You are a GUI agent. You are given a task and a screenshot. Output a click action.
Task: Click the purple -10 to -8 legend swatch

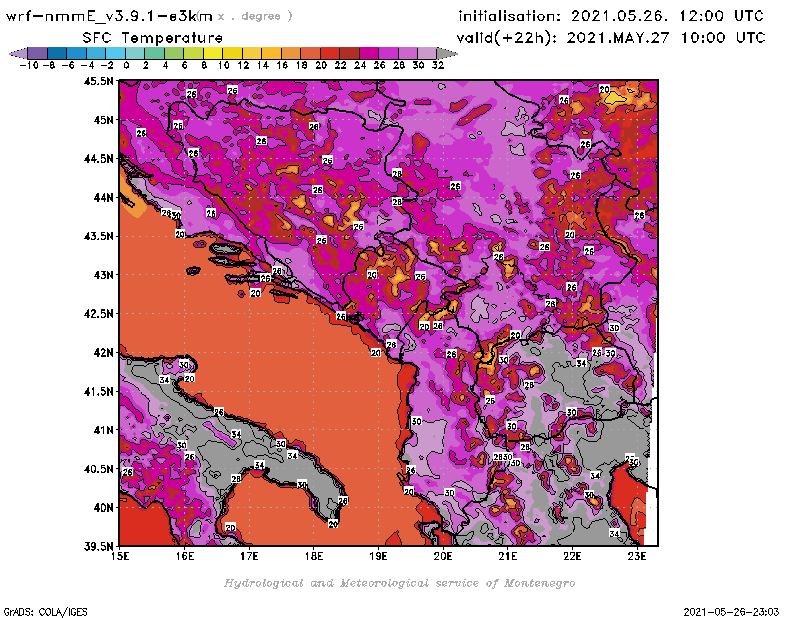pos(38,53)
